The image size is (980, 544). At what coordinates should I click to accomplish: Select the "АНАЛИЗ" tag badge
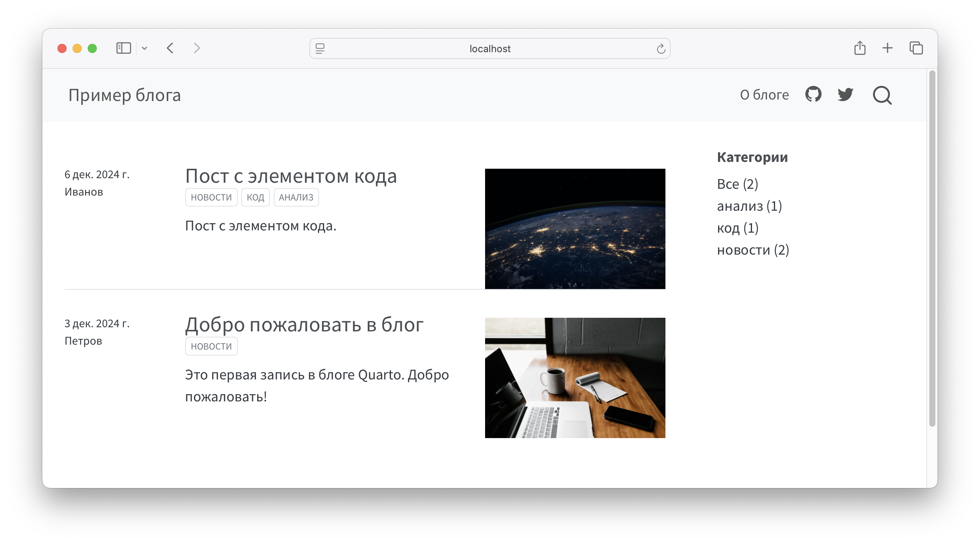[296, 197]
